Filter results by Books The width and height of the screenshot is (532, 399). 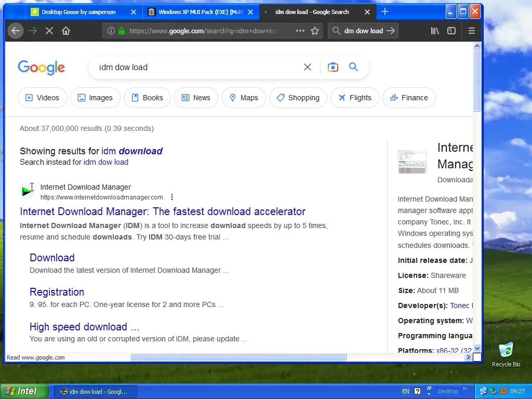pos(147,98)
